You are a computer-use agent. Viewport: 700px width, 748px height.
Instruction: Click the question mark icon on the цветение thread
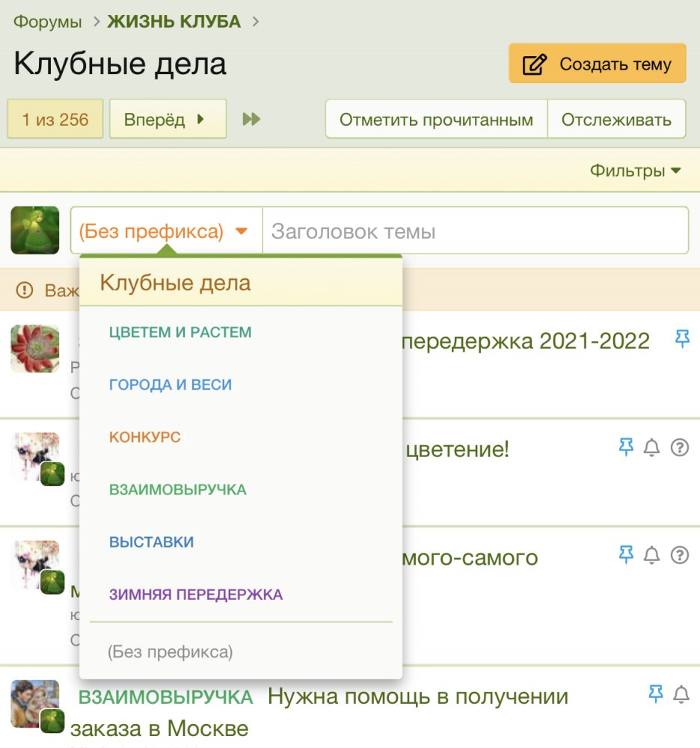coord(679,448)
